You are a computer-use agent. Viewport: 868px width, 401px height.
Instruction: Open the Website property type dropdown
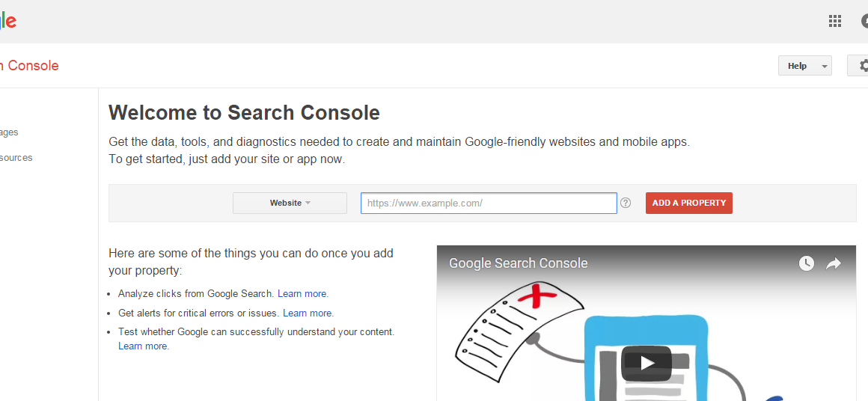(x=290, y=203)
